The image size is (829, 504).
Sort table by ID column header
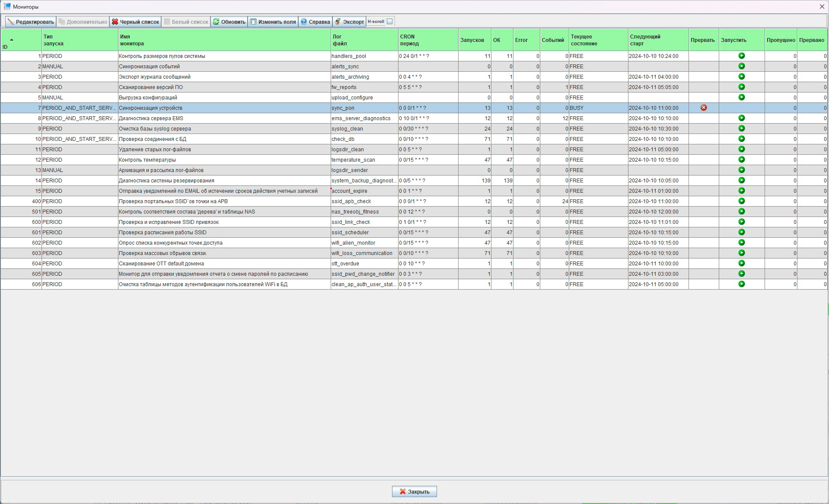[x=21, y=40]
